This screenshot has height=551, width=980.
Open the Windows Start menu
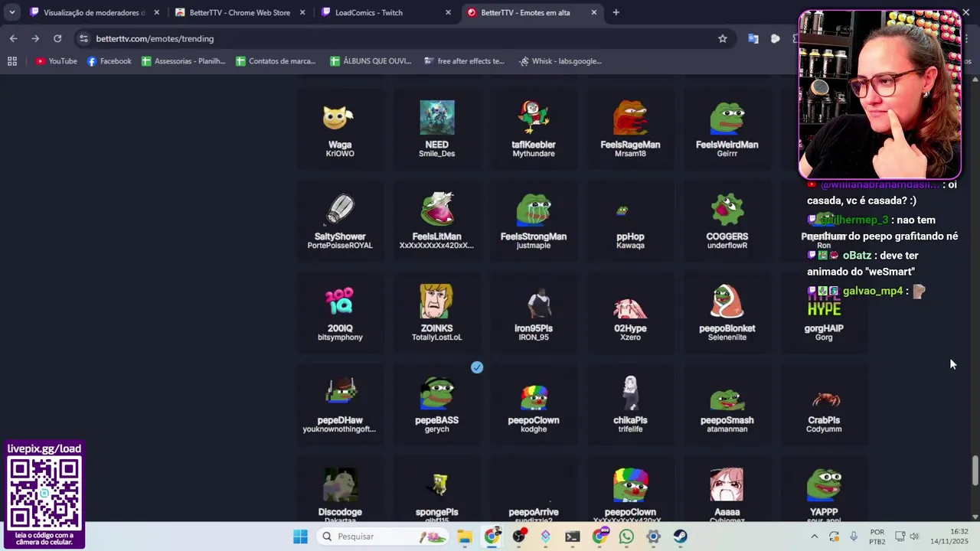pos(300,536)
